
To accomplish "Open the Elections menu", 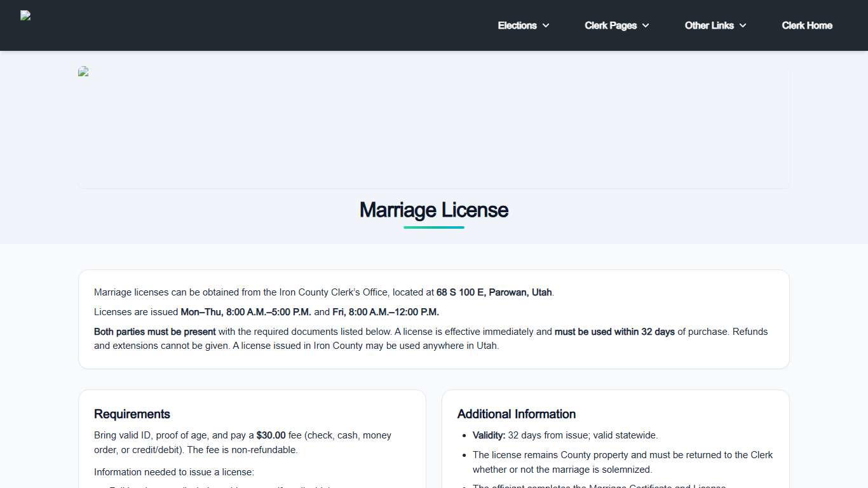I will [x=517, y=25].
